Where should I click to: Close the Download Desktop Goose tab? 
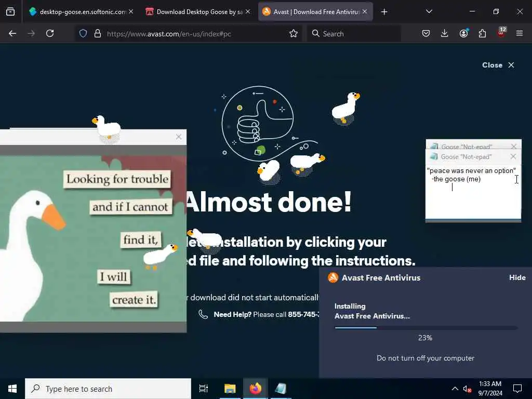click(248, 11)
